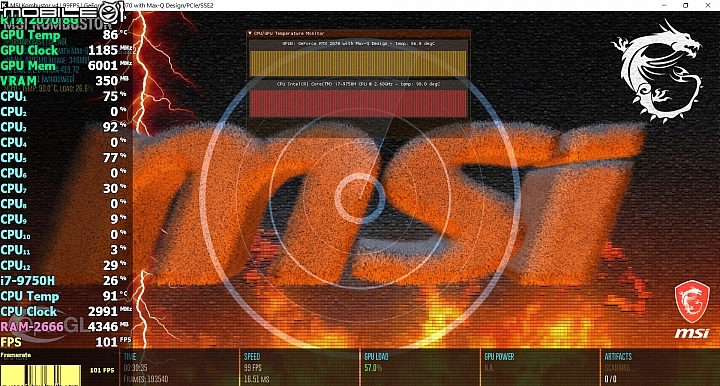The width and height of the screenshot is (720, 386).
Task: Select the CPU Intel Core i7-9750H temperature label
Action: (x=358, y=84)
